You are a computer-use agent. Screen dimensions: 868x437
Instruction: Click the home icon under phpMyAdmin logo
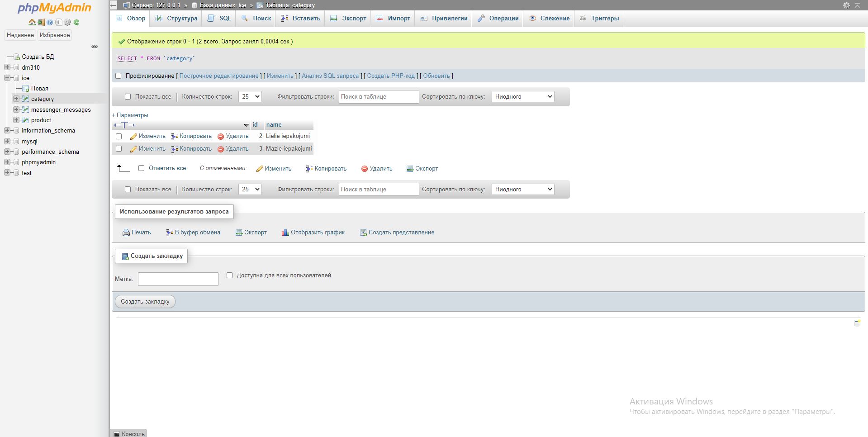(x=32, y=22)
